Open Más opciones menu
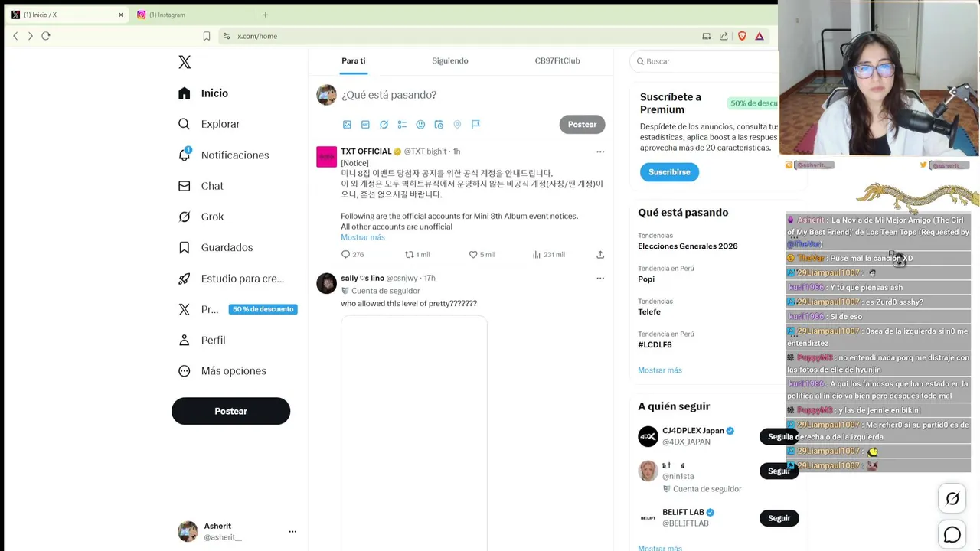This screenshot has width=980, height=551. 222,371
